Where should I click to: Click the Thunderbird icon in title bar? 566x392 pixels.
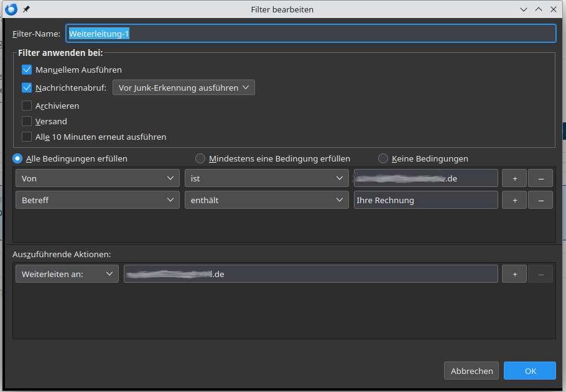(11, 9)
